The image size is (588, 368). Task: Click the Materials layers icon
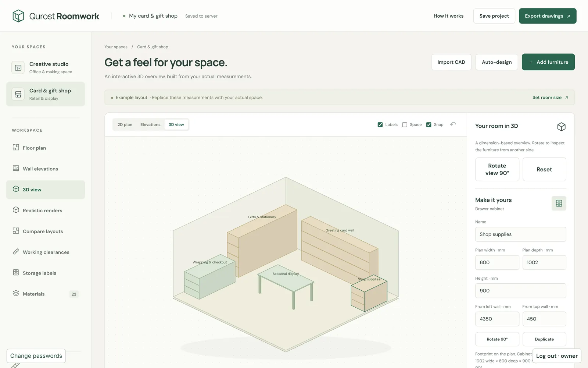16,293
